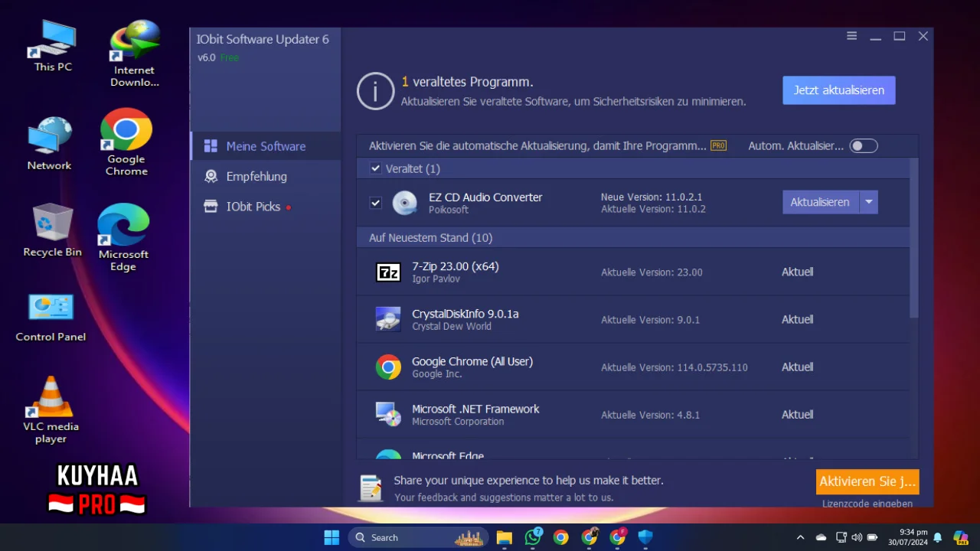Select Internet Download Manager desktop shortcut

point(135,54)
